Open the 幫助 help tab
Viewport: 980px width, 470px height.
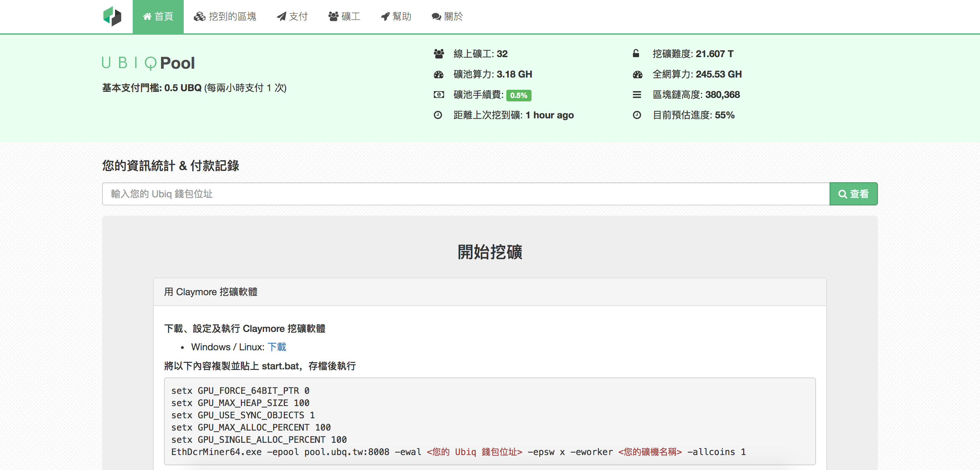[x=396, y=17]
